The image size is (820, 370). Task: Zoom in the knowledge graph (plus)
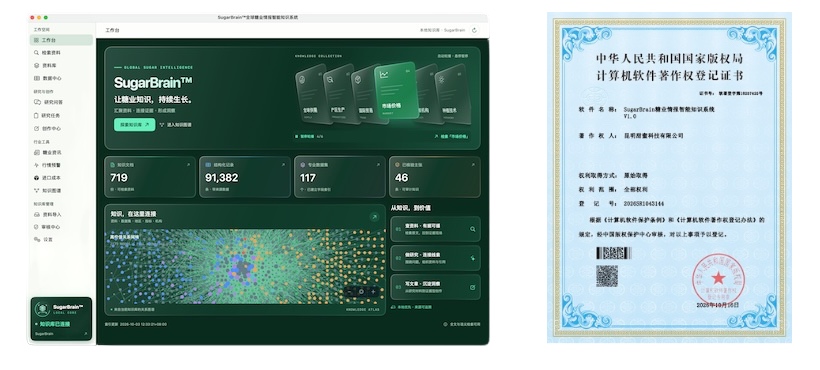click(x=373, y=292)
